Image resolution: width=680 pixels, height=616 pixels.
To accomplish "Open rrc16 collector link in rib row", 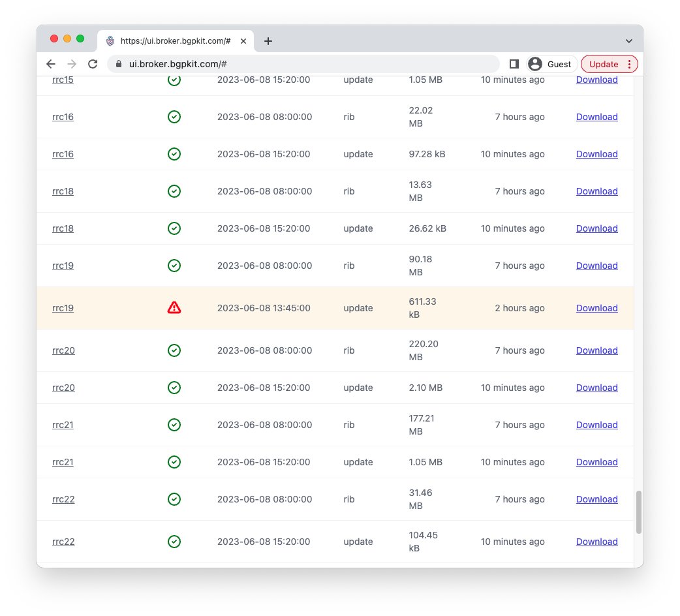I will pos(63,117).
